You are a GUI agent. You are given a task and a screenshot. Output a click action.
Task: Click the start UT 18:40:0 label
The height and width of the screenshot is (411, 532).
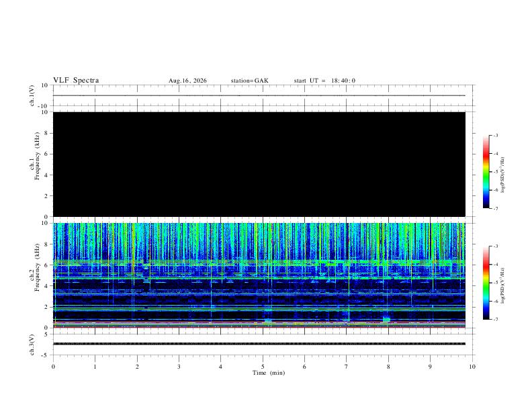click(324, 81)
